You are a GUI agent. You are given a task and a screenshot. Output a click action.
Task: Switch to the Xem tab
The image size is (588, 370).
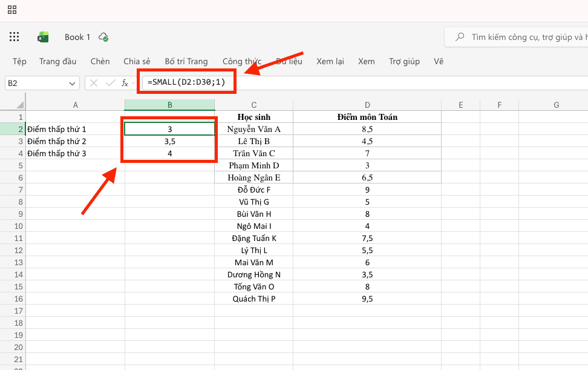pos(367,61)
